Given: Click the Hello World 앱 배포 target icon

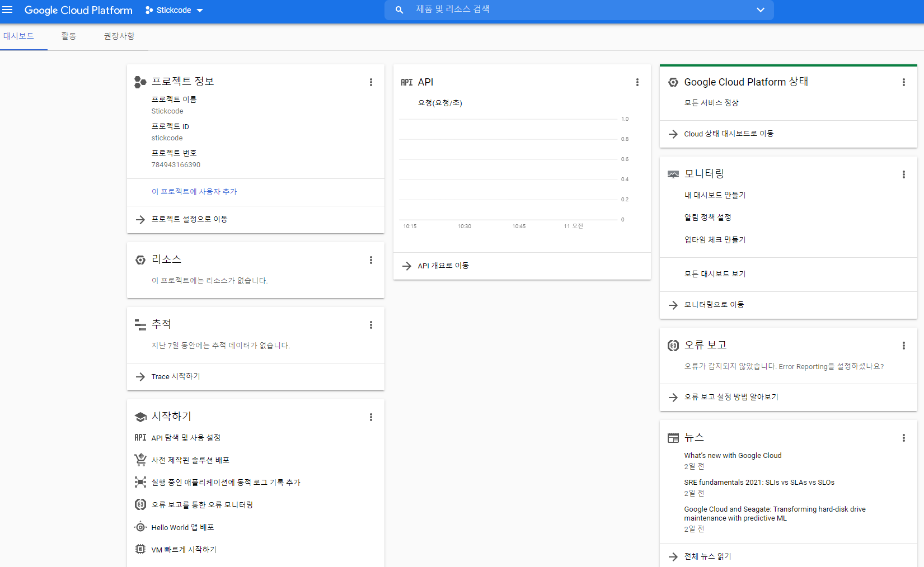Looking at the screenshot, I should (140, 527).
